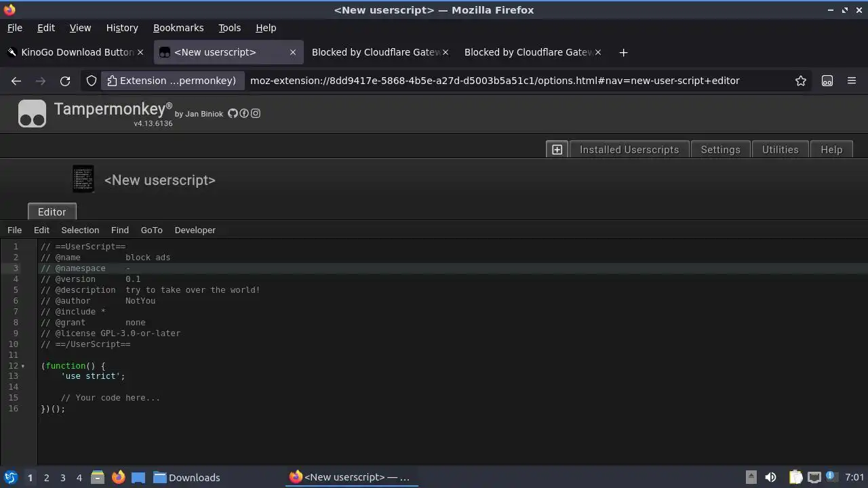868x488 pixels.
Task: Open the network tray icon
Action: point(814,477)
